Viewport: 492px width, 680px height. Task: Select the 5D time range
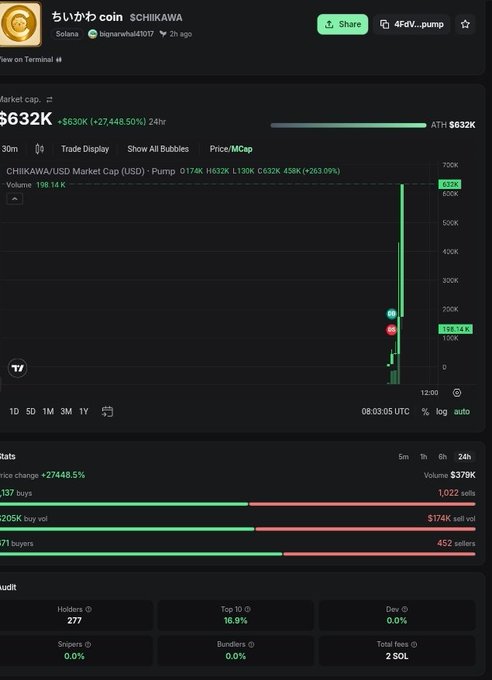[30, 412]
